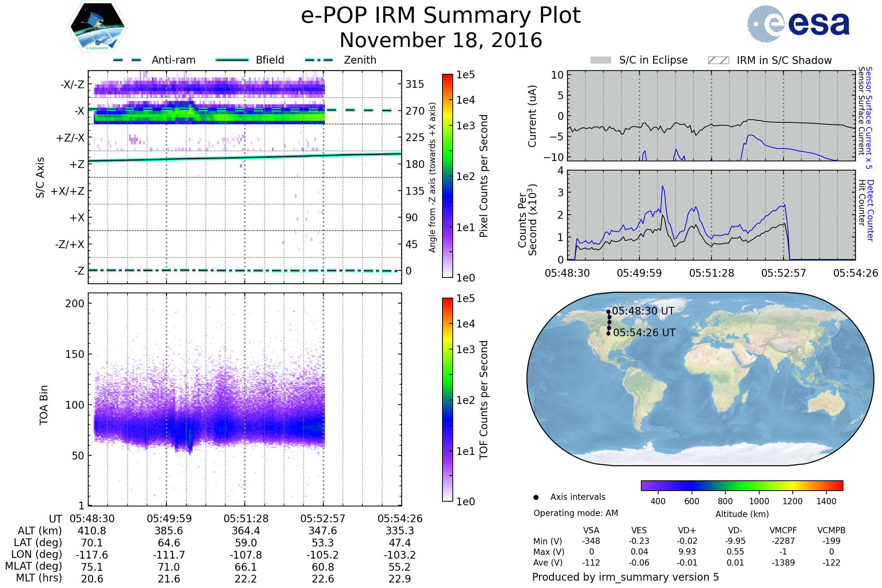
Task: Click the Detect Counter blue axis label
Action: 871,210
